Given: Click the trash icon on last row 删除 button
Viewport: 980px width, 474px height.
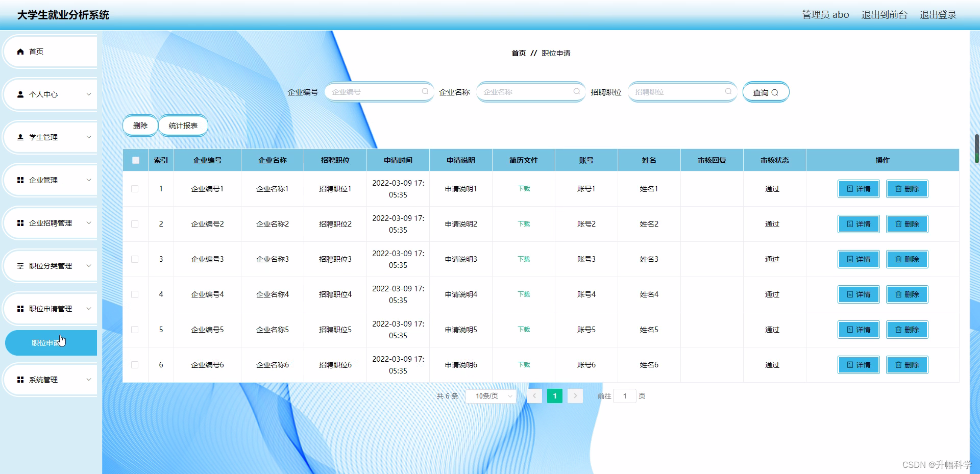Looking at the screenshot, I should coord(898,365).
